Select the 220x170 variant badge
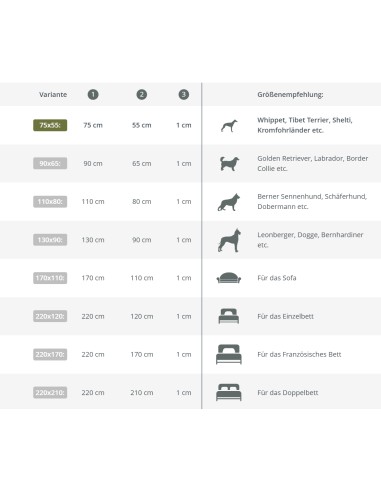This screenshot has height=492, width=381. coord(50,354)
